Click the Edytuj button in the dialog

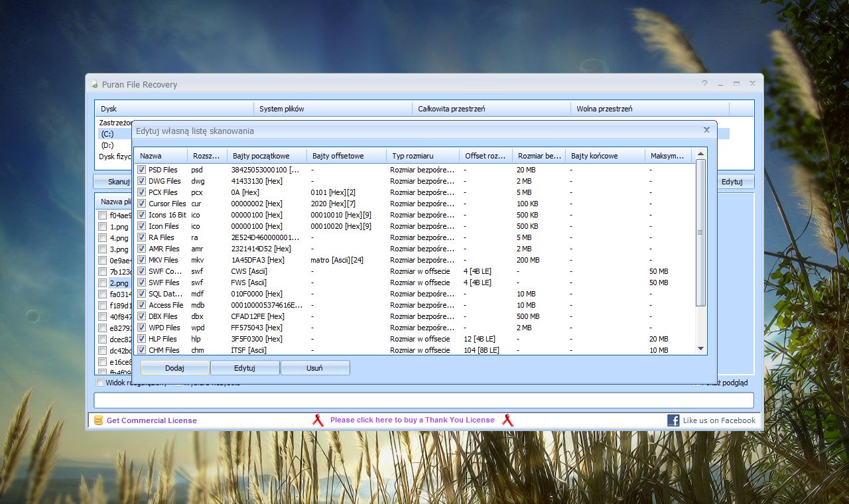pyautogui.click(x=245, y=368)
